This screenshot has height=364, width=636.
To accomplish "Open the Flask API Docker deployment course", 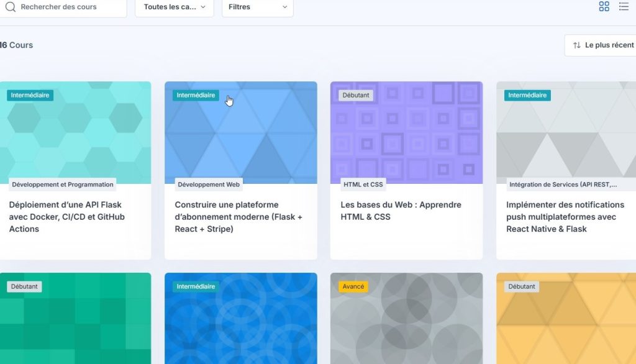I will [66, 217].
